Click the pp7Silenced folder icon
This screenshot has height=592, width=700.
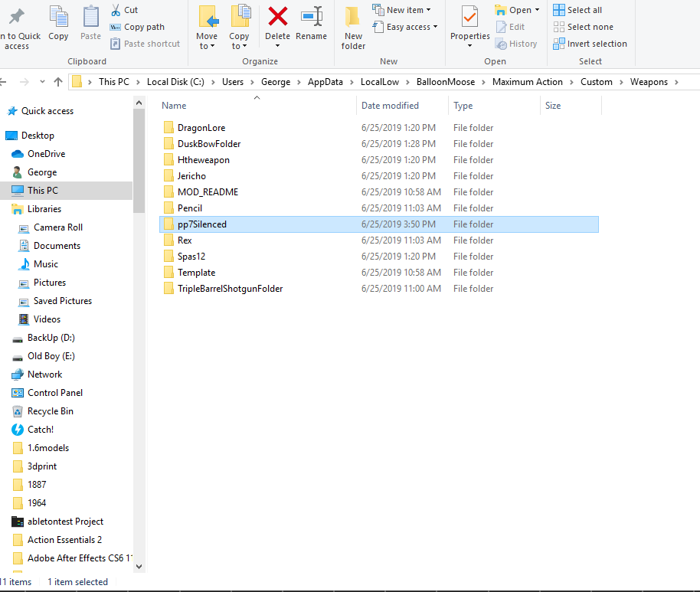(168, 224)
